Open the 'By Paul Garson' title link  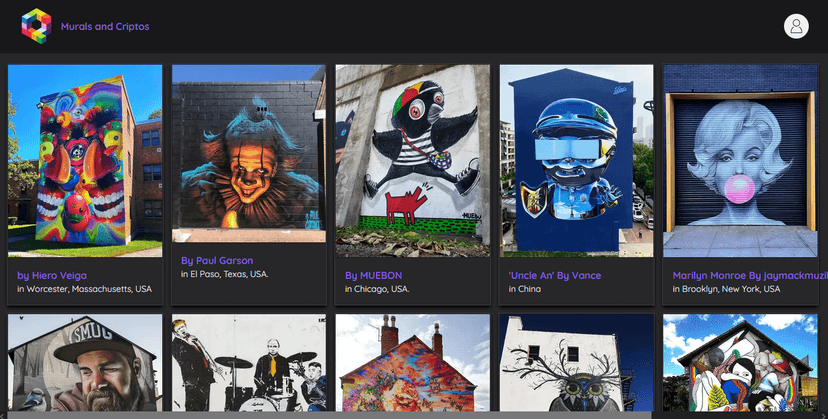pos(217,260)
